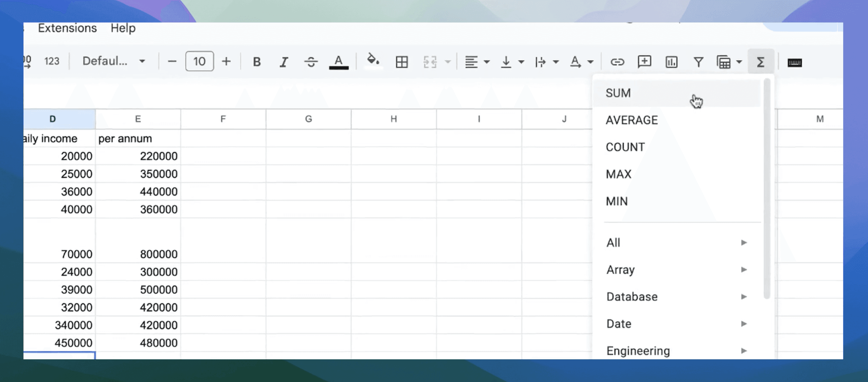Open the text color picker
868x382 pixels.
click(338, 61)
